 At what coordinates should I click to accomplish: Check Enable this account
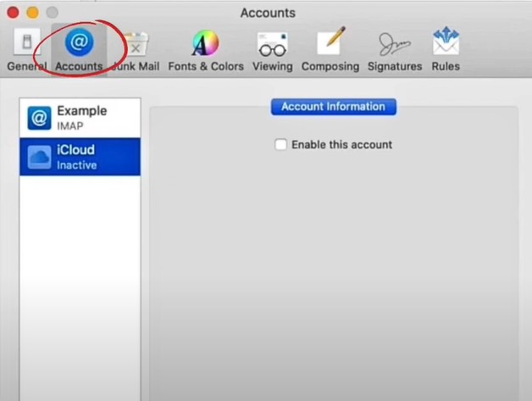280,144
